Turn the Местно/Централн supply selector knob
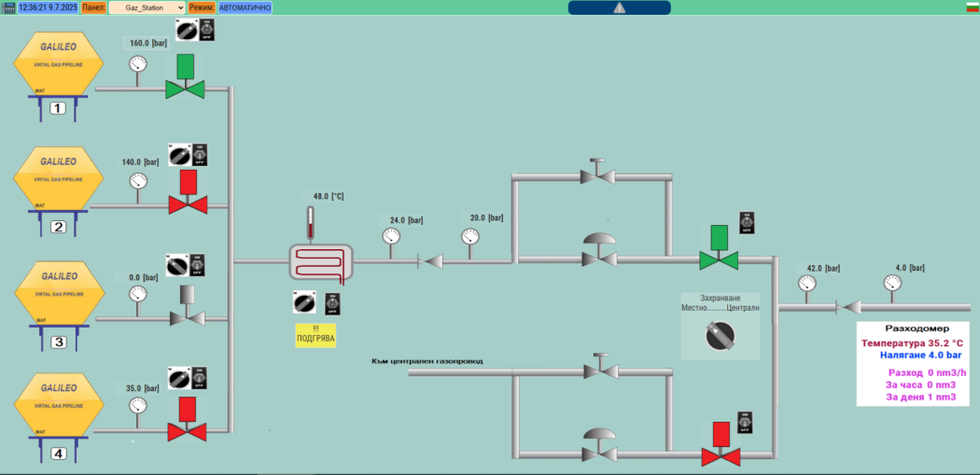Image resolution: width=980 pixels, height=475 pixels. (720, 336)
